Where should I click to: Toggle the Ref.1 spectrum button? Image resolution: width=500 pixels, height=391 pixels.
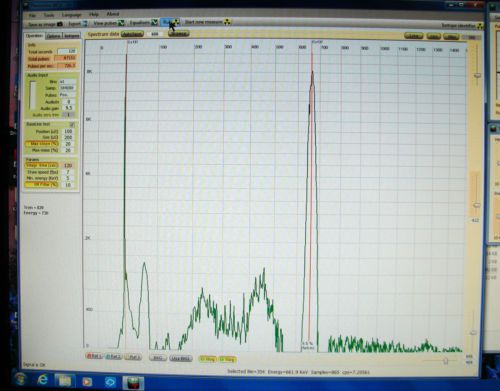click(94, 357)
